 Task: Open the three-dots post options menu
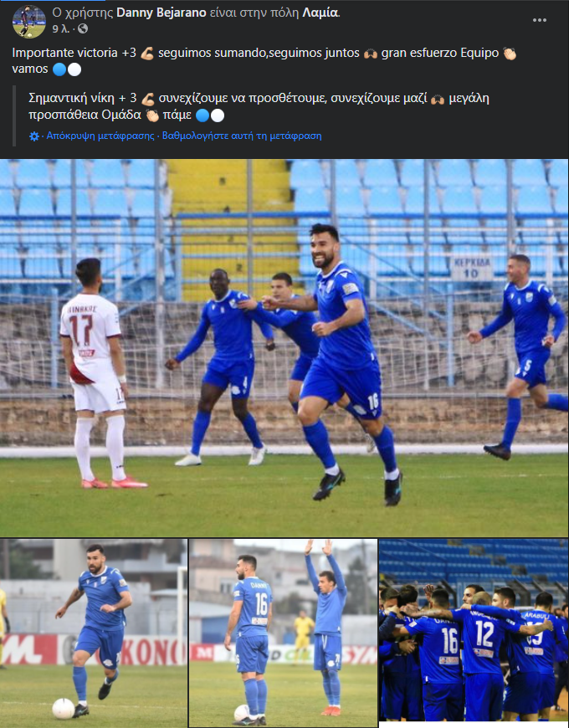pos(540,20)
